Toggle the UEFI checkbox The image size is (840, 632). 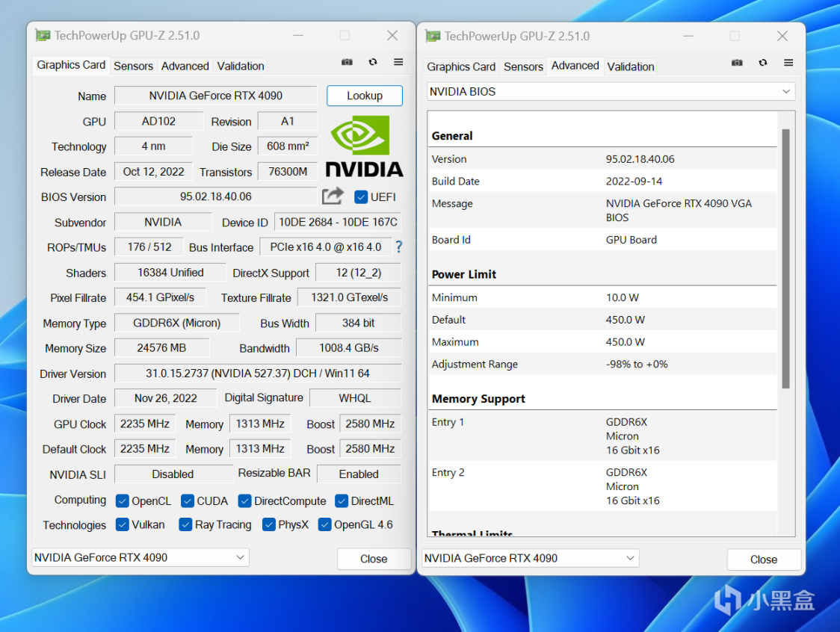pos(361,197)
